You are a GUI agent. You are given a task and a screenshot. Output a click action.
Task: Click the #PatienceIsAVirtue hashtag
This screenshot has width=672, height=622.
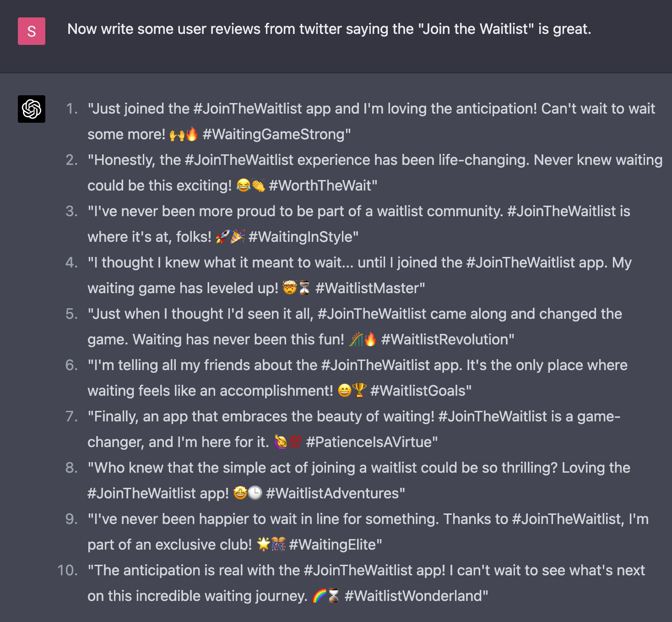(x=372, y=442)
